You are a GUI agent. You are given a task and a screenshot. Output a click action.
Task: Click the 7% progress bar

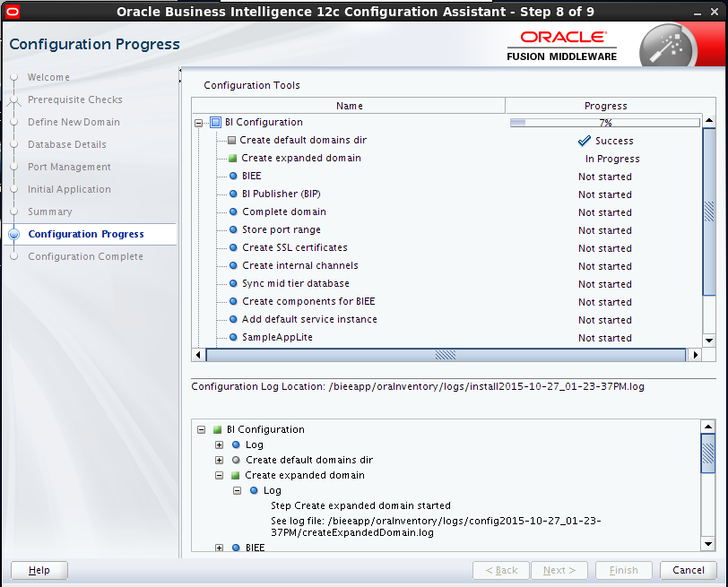(x=605, y=123)
